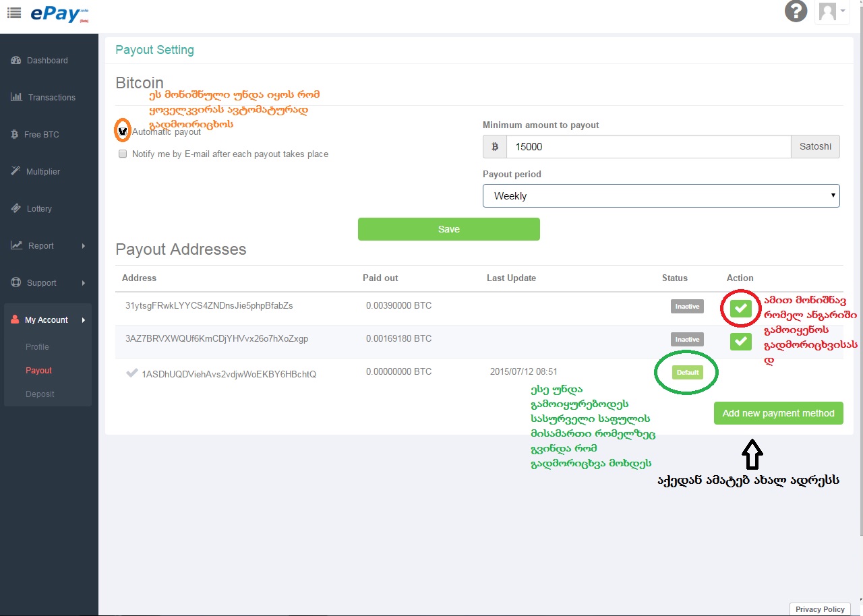The image size is (863, 616).
Task: Select the Payout submenu item
Action: tap(38, 371)
